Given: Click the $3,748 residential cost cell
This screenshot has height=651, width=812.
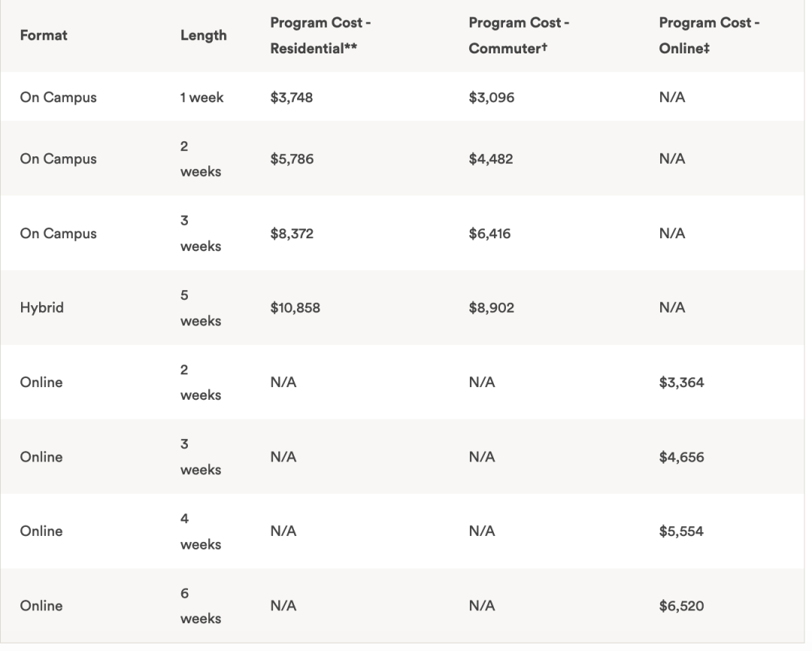Looking at the screenshot, I should coord(292,97).
